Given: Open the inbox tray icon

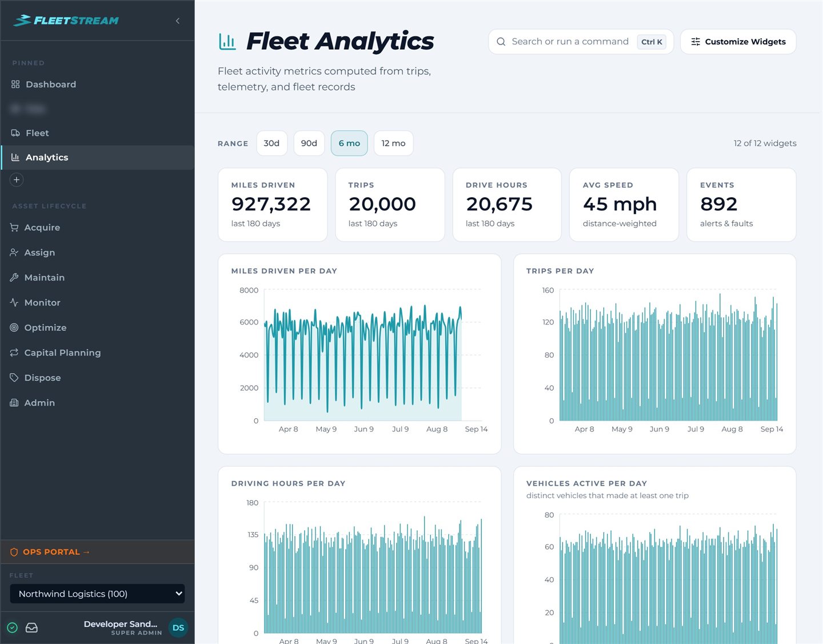Looking at the screenshot, I should (32, 627).
